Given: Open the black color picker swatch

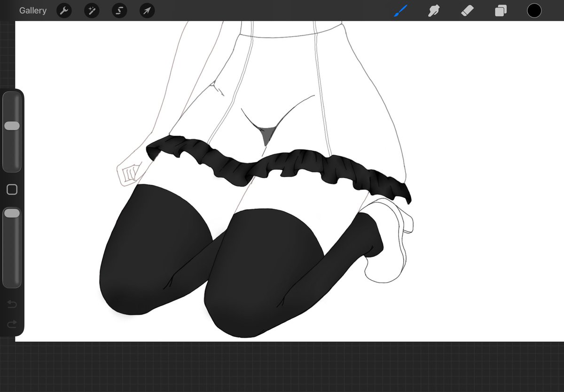Looking at the screenshot, I should (534, 10).
